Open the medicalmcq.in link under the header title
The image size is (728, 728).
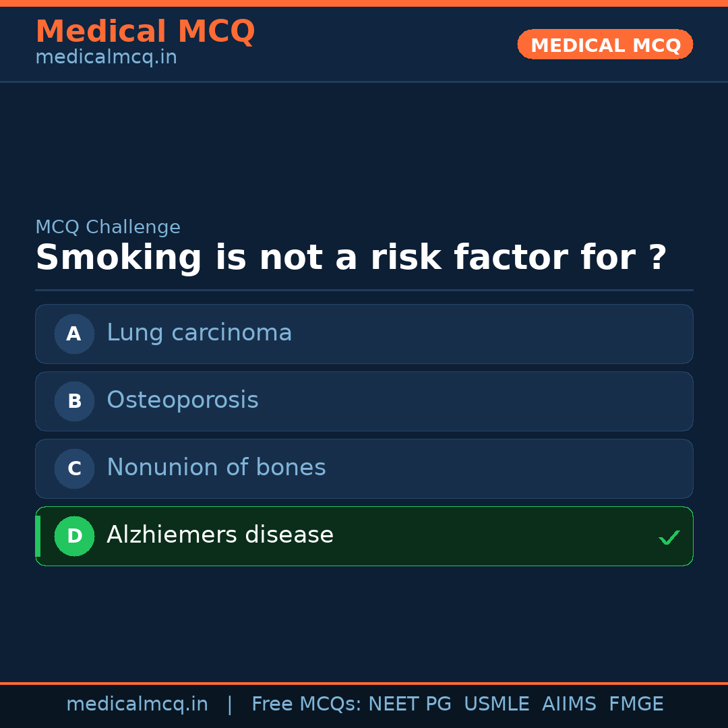(x=106, y=57)
